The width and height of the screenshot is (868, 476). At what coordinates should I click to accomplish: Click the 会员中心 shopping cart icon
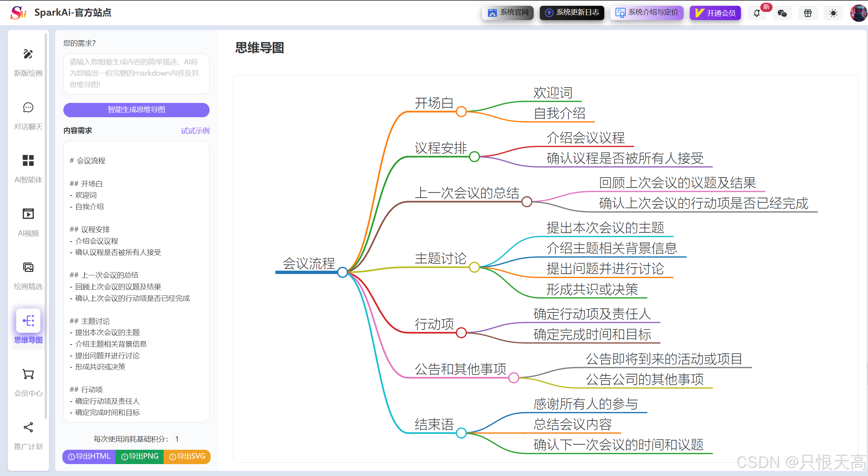pyautogui.click(x=28, y=374)
